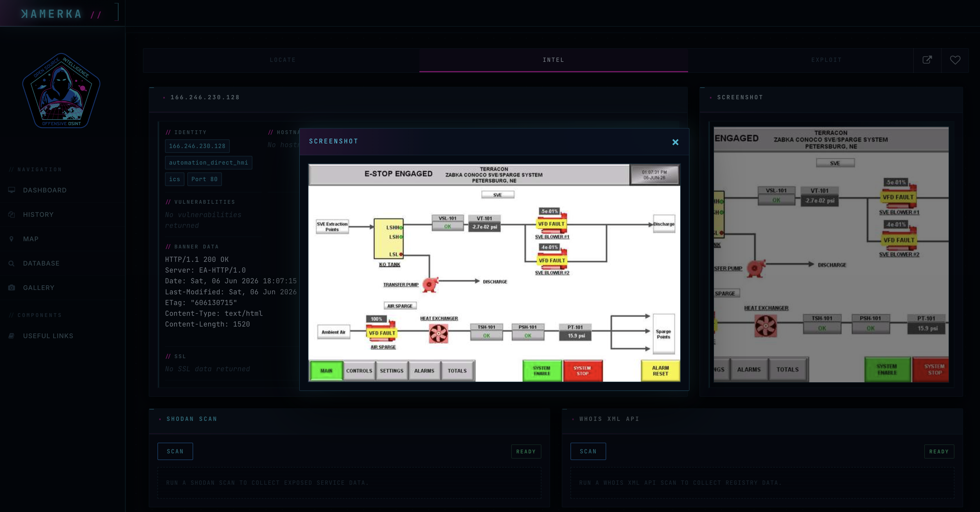Click the "Content-Type: text/html" line

pos(214,313)
